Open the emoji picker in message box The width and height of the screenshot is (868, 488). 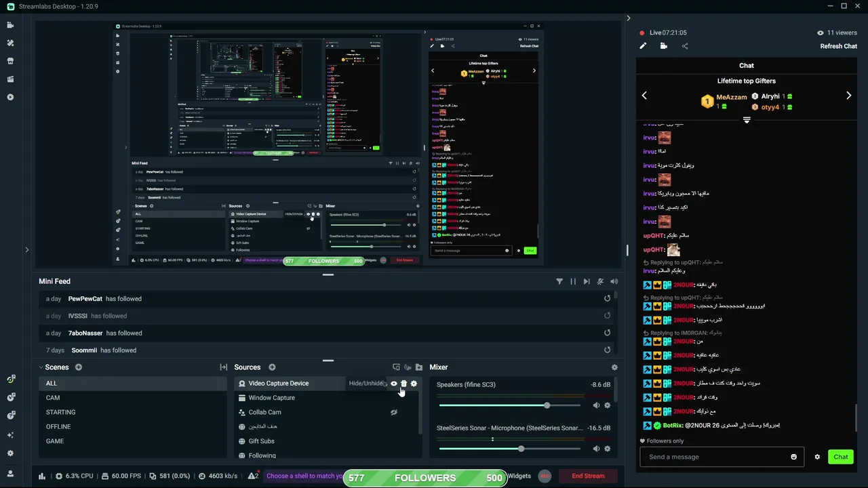[794, 457]
